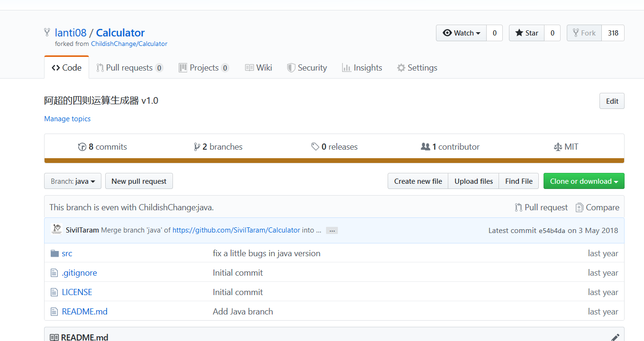Open latest commit hash e54b4da

(x=552, y=231)
